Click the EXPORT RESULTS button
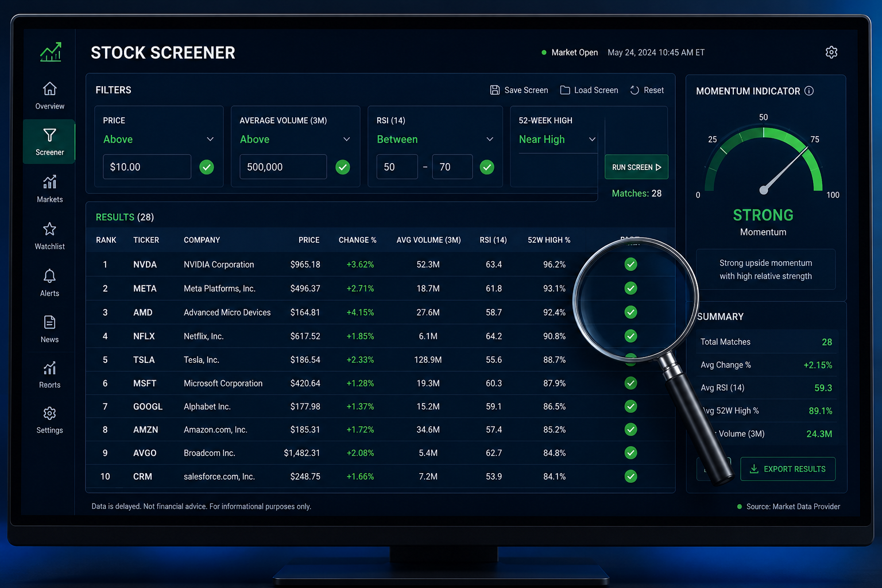Viewport: 882px width, 588px height. click(x=788, y=469)
